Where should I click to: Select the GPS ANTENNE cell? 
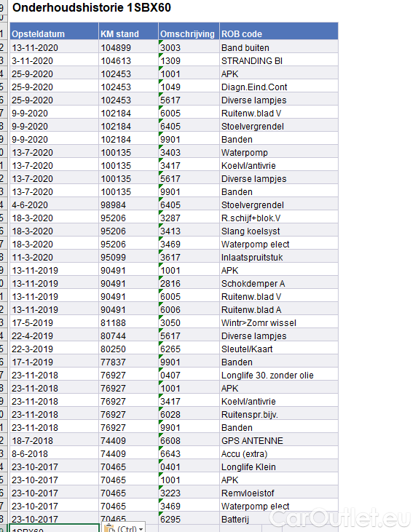(279, 440)
